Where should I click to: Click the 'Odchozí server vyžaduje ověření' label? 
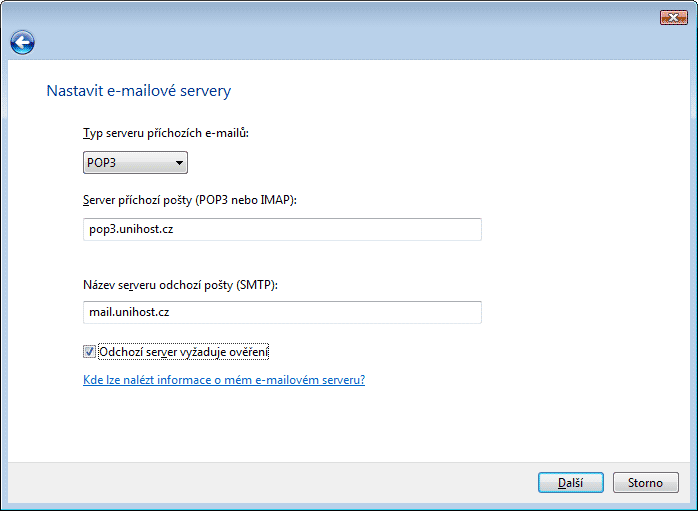point(183,352)
